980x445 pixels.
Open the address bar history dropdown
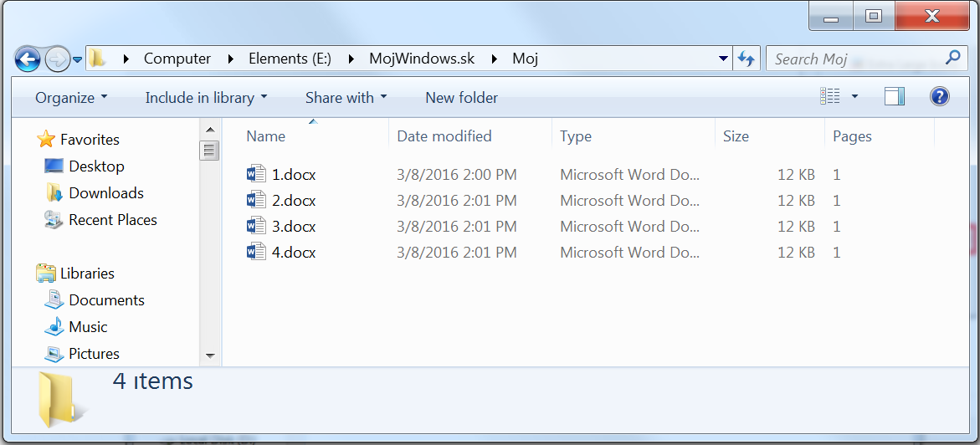point(723,59)
